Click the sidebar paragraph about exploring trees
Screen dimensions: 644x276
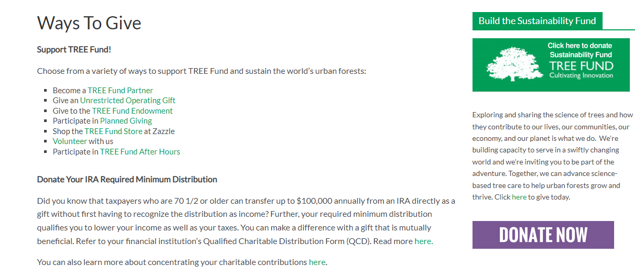tap(553, 156)
